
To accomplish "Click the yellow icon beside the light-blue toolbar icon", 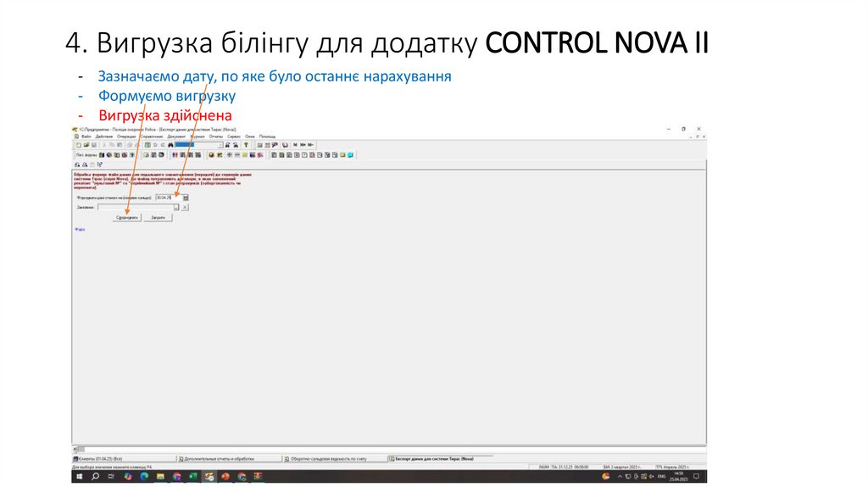I will [342, 154].
